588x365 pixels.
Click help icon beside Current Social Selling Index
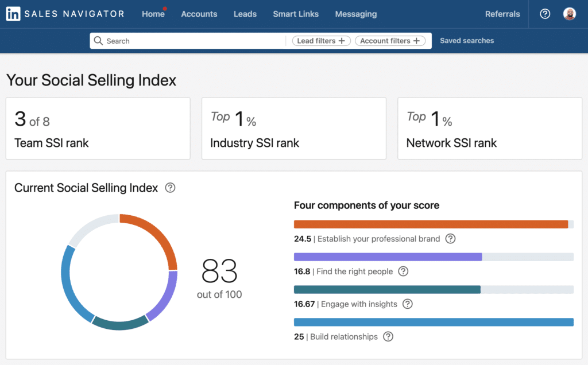click(170, 188)
